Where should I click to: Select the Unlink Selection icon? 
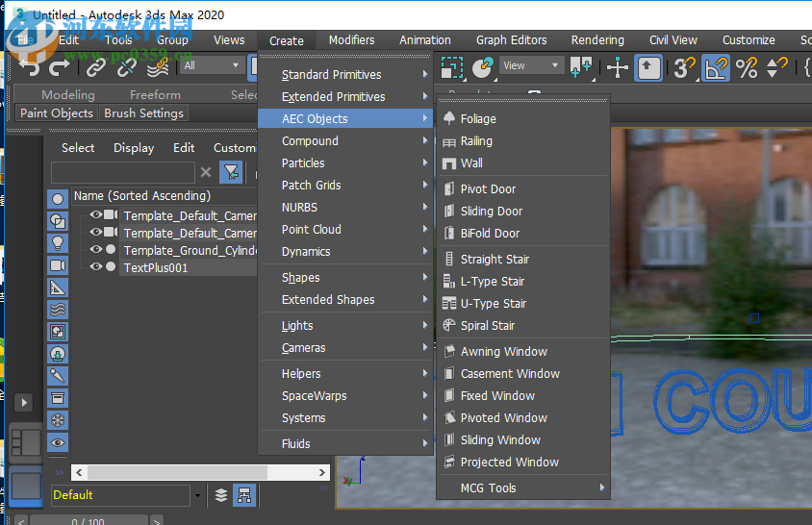coord(126,66)
